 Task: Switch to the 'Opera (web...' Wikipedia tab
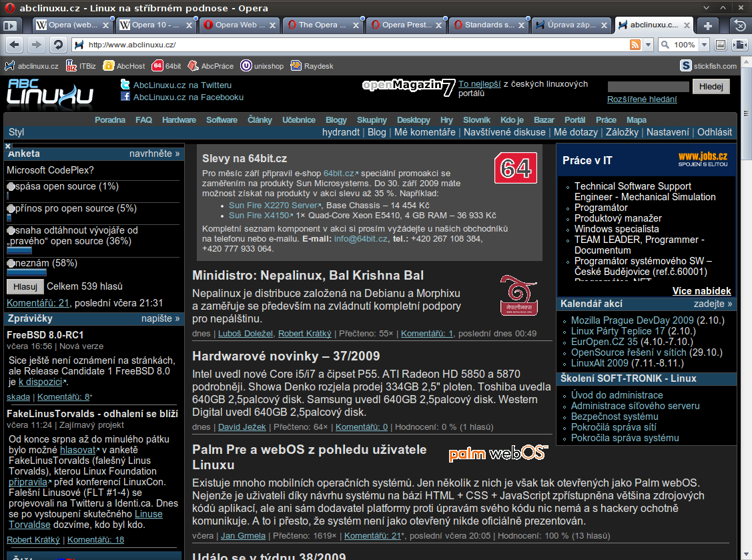click(72, 25)
